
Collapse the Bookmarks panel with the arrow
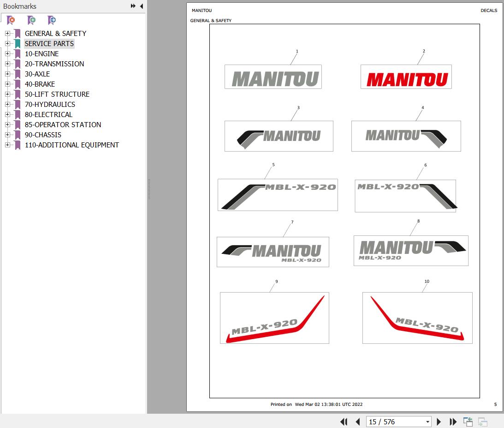pos(142,6)
